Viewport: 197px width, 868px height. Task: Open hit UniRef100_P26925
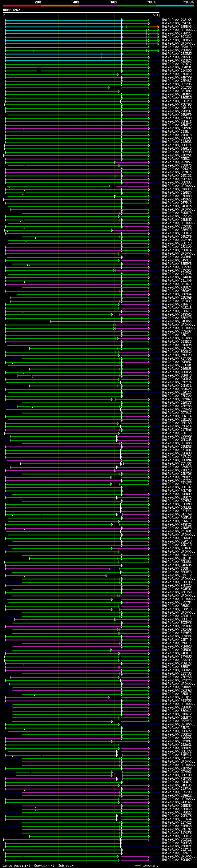click(x=177, y=230)
